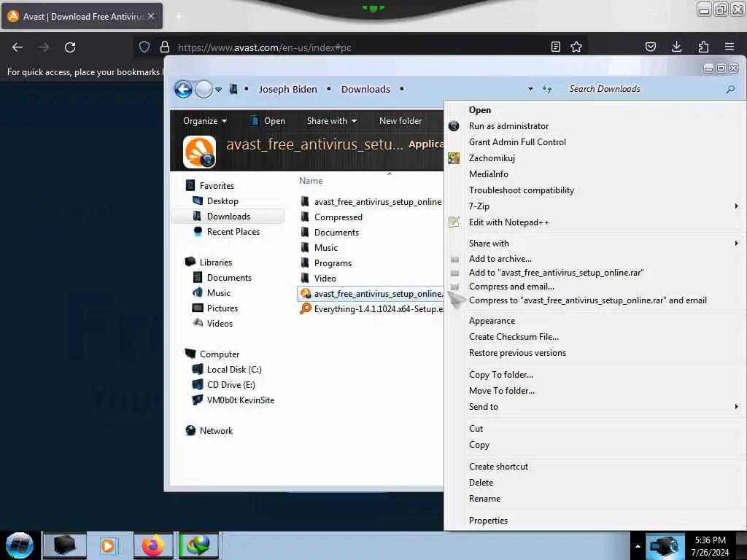The height and width of the screenshot is (560, 747).
Task: Open the Firefox hamburger menu
Action: [x=729, y=47]
